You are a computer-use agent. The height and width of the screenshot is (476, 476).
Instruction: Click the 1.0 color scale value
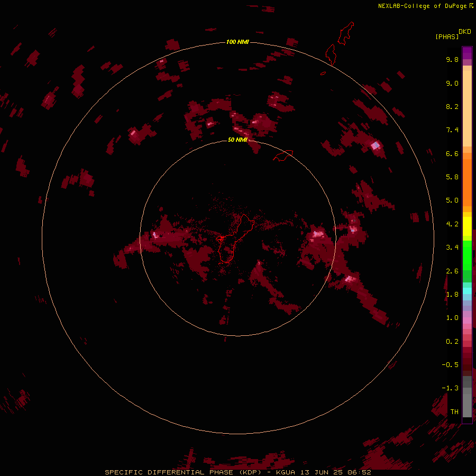[452, 318]
